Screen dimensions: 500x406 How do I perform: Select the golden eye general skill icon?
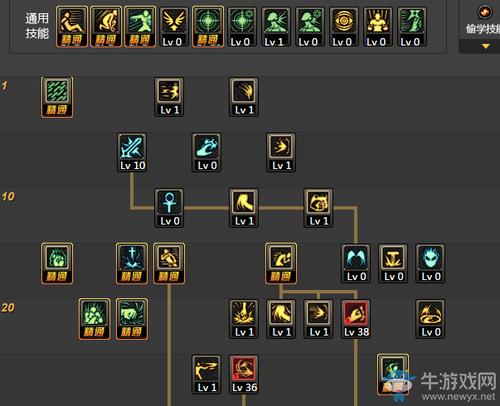[343, 27]
